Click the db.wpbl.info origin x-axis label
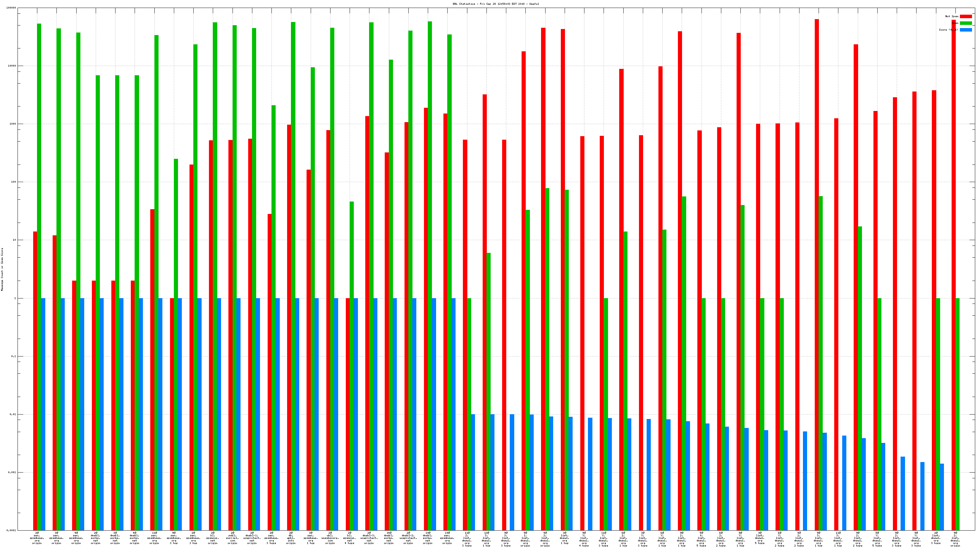The width and height of the screenshot is (980, 551). (x=291, y=538)
